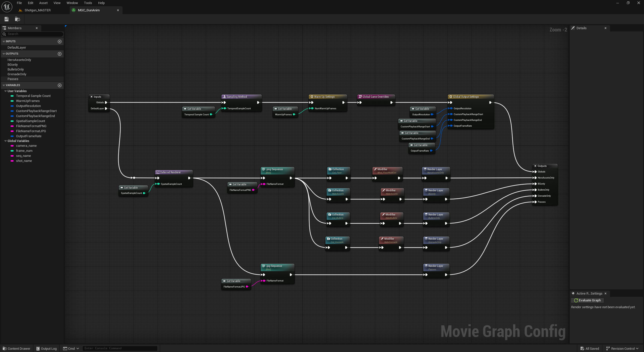Open the Browse to asset icon
Viewport: 644px width, 352px height.
[17, 19]
